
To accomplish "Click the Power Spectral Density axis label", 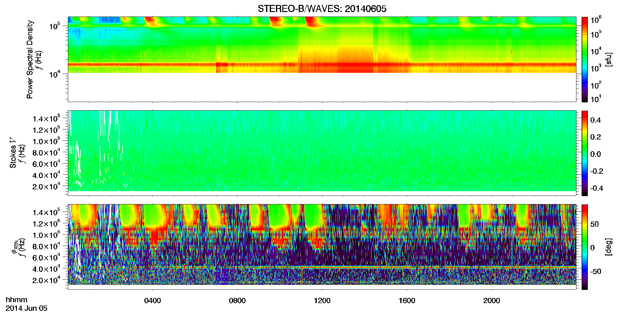I will coord(30,59).
